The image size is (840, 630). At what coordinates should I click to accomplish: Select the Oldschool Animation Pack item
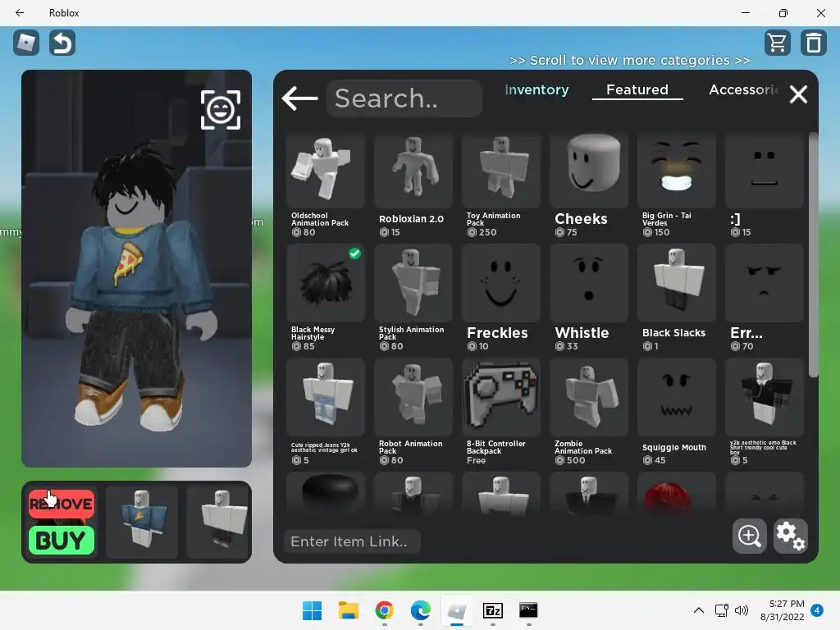(x=326, y=185)
